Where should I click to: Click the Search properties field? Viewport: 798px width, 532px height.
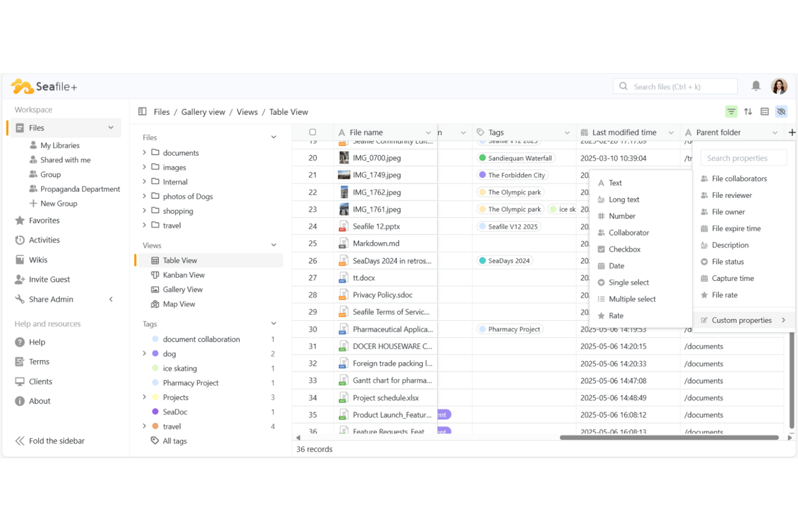click(x=744, y=158)
